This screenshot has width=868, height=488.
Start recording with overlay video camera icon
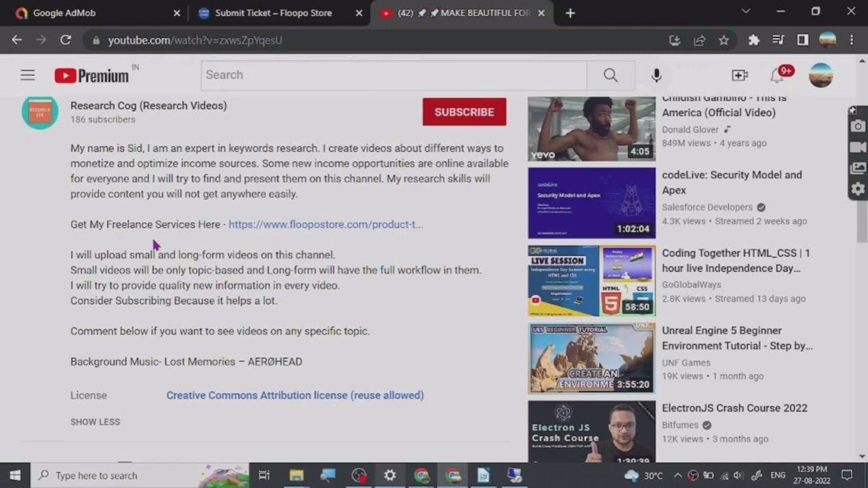(858, 147)
